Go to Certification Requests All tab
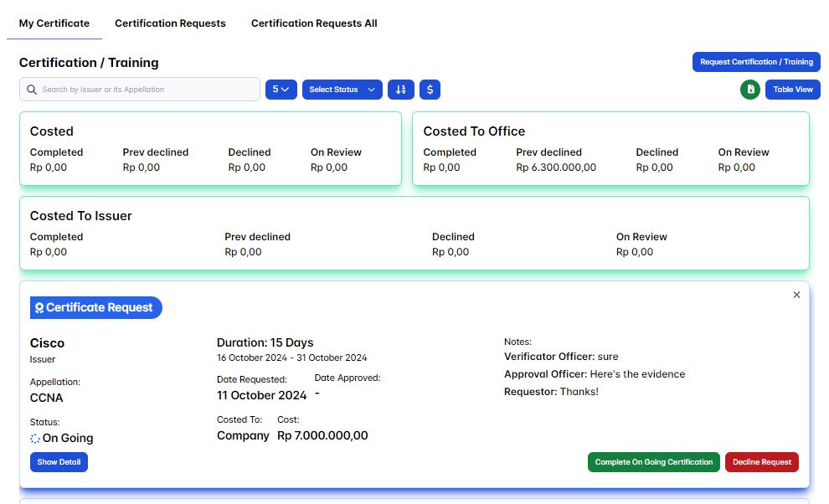829x504 pixels. [314, 23]
